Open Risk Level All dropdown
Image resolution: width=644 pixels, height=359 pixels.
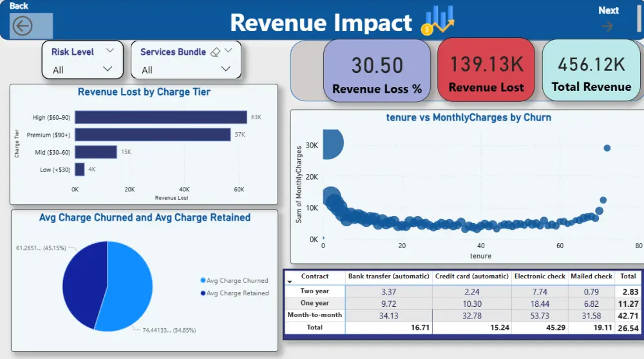coord(107,69)
